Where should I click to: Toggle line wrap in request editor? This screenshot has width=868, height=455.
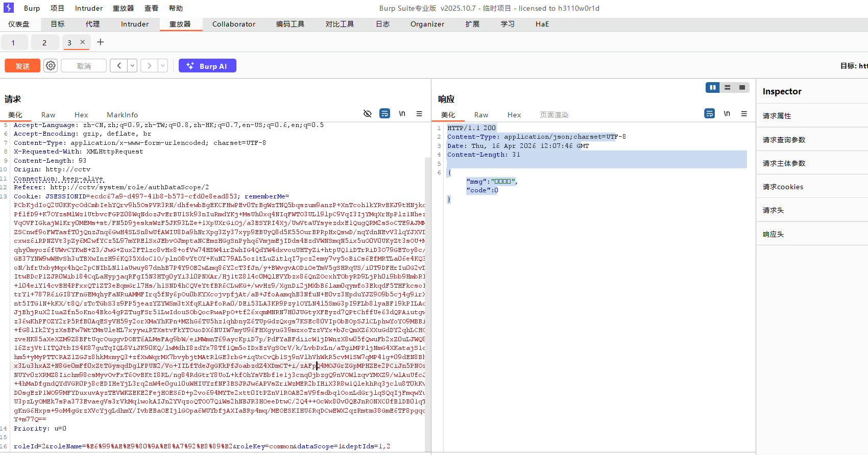coord(385,114)
